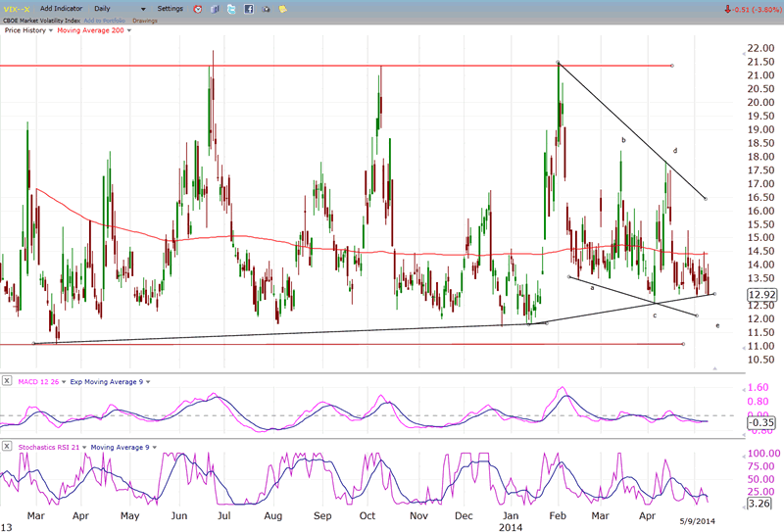
Task: Open the Add Indicator menu
Action: [x=61, y=9]
